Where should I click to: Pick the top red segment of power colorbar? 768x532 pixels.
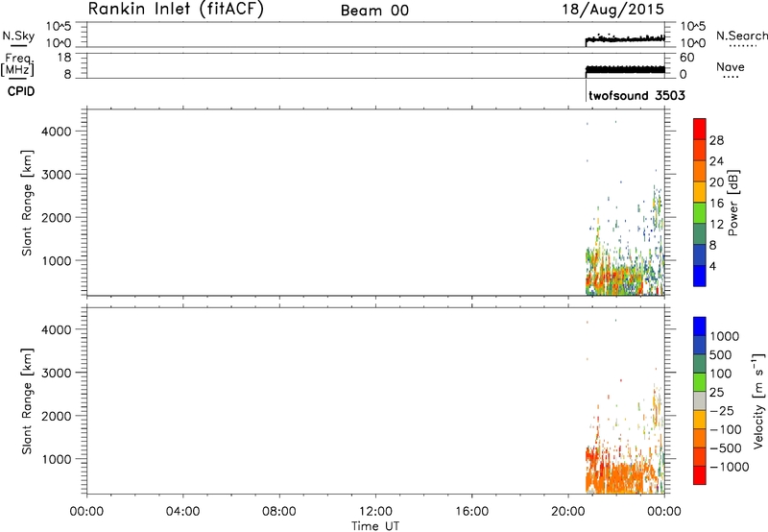(700, 130)
